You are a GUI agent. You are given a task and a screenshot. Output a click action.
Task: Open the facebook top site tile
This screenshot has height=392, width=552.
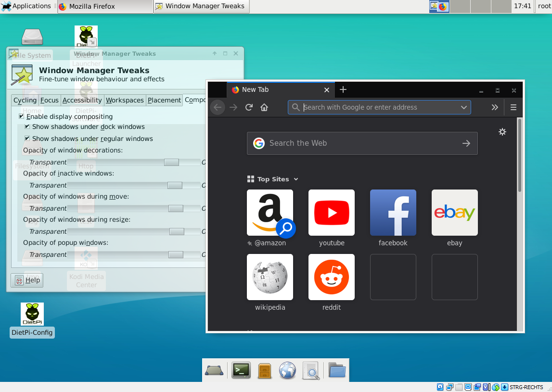click(393, 213)
